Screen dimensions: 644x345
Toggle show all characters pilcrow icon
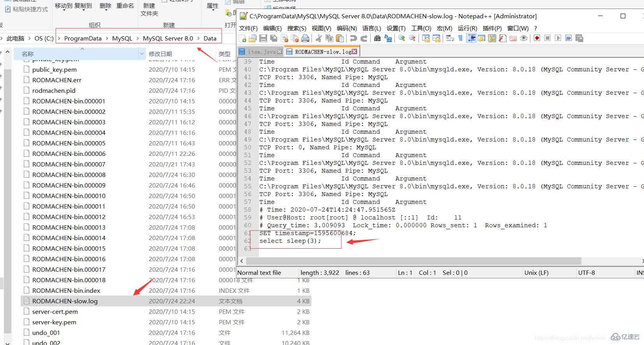460,38
